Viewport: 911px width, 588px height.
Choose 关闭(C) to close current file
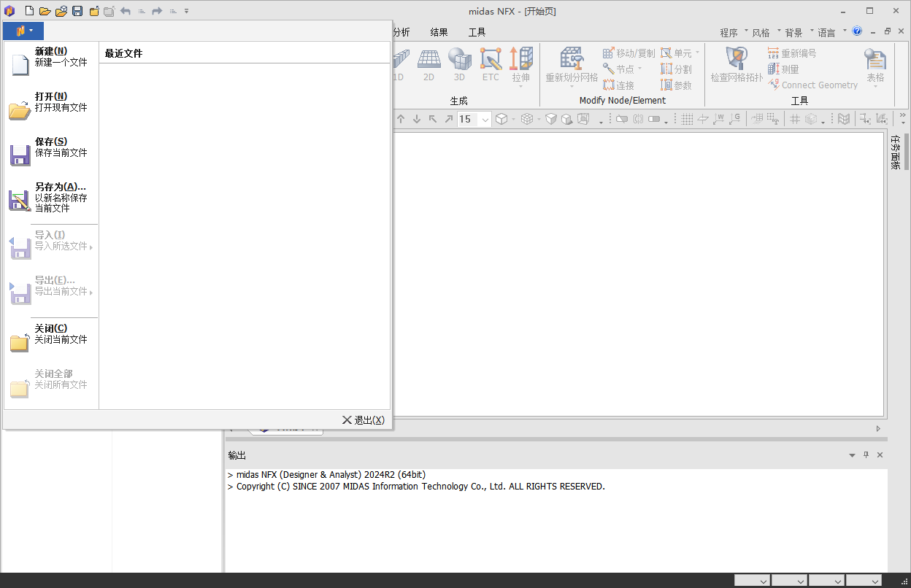51,337
